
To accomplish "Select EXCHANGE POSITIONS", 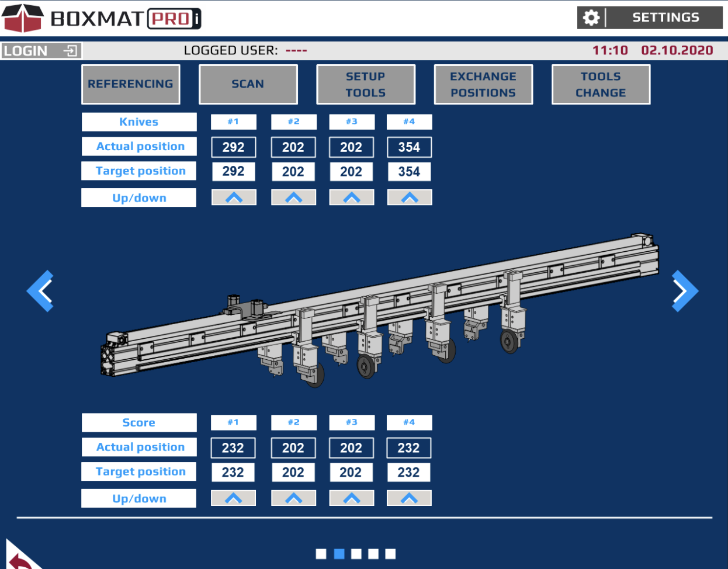I will click(483, 84).
